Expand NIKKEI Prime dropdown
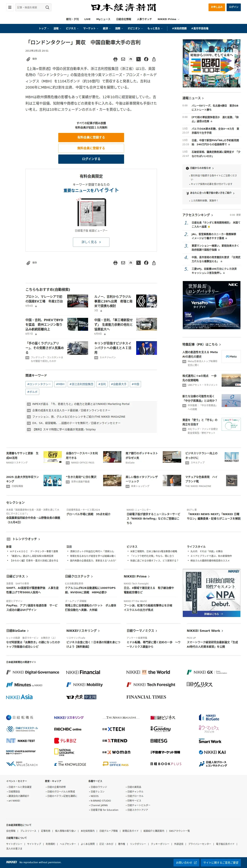Image resolution: width=247 pixels, height=868 pixels. pyautogui.click(x=169, y=19)
